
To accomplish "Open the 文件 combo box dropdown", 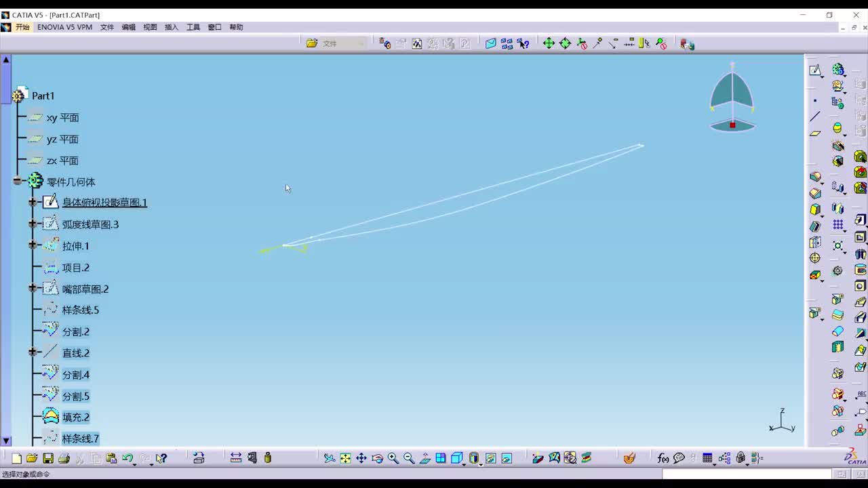I will 361,43.
